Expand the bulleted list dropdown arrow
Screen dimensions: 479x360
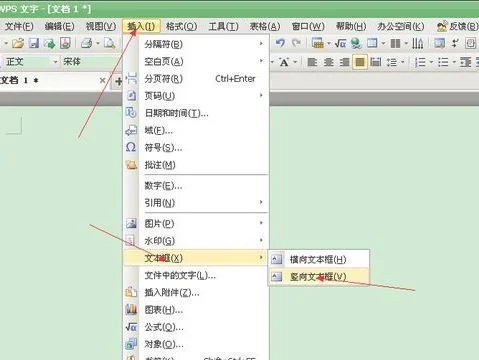[454, 62]
